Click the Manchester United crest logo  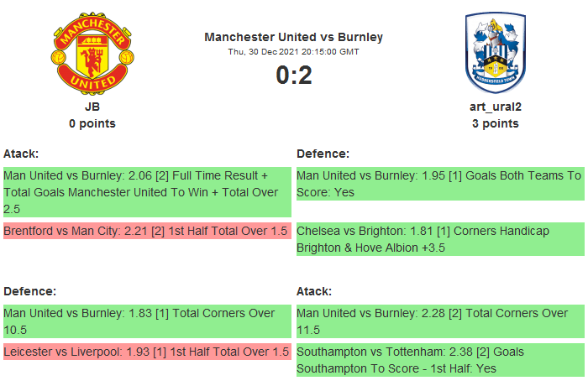click(92, 55)
